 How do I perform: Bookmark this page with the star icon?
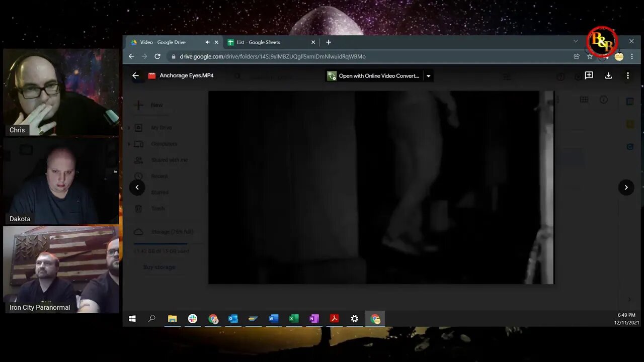point(590,56)
